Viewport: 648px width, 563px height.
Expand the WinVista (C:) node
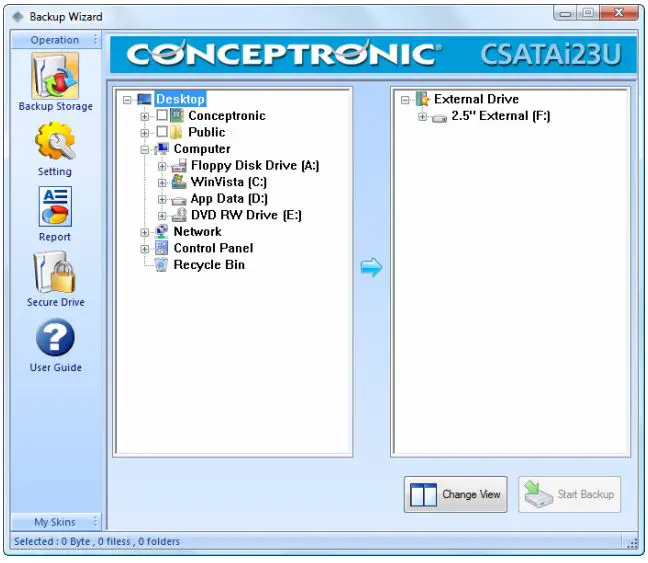(x=162, y=183)
